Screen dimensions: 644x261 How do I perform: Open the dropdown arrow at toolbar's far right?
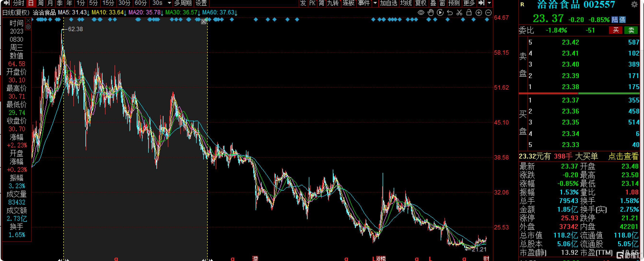point(489,3)
